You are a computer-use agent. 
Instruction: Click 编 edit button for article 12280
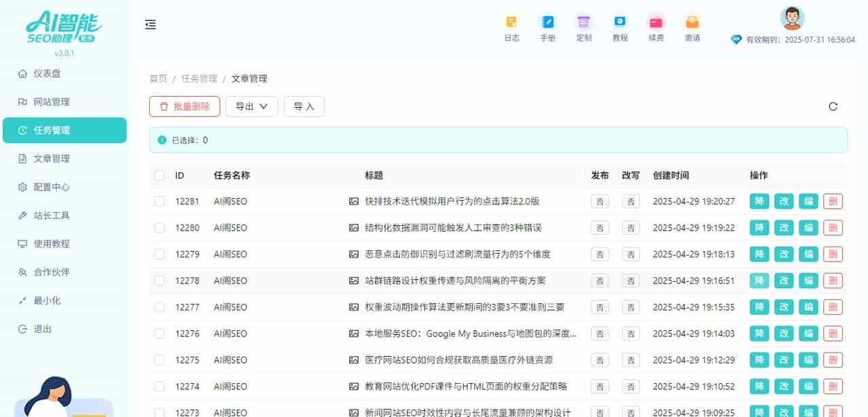coord(808,228)
